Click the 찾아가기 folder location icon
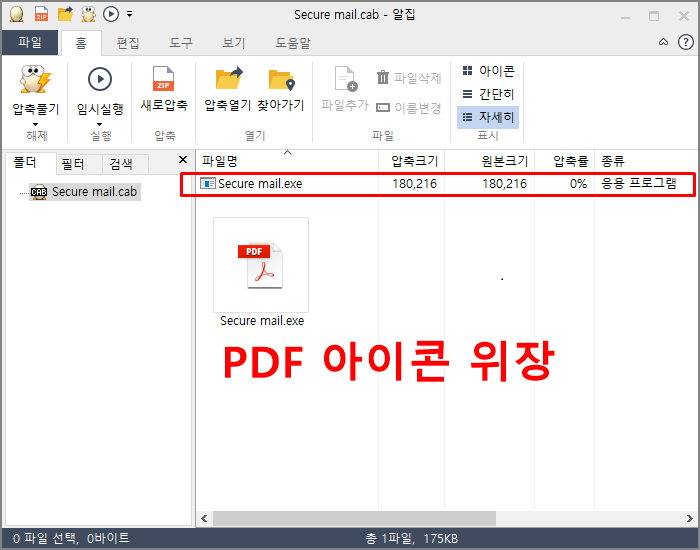Viewport: 700px width, 550px height. [x=281, y=79]
